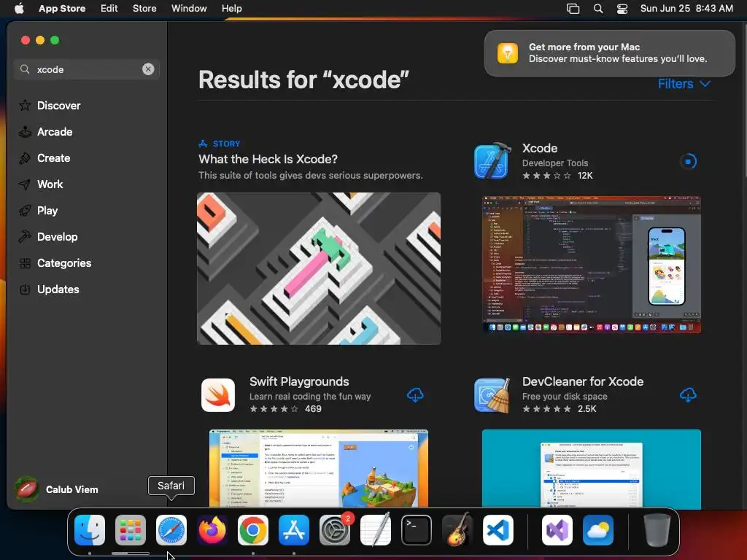Open the "Get more from your Mac" notification
The height and width of the screenshot is (560, 747).
click(609, 52)
